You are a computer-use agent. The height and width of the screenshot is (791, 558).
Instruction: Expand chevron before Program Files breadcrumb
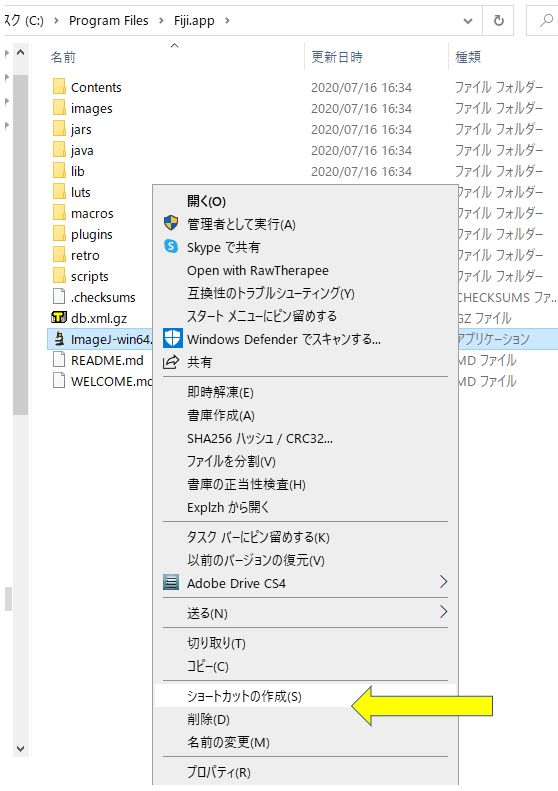[x=56, y=21]
